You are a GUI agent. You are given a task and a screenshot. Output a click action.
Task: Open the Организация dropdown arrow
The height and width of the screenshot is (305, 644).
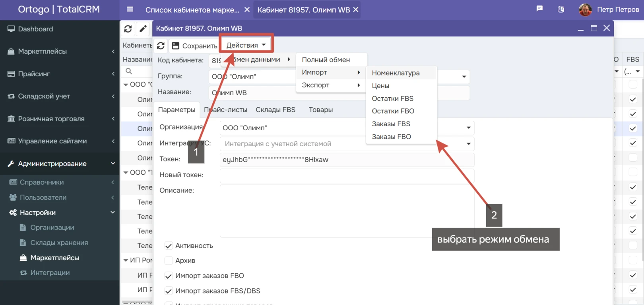tap(469, 128)
